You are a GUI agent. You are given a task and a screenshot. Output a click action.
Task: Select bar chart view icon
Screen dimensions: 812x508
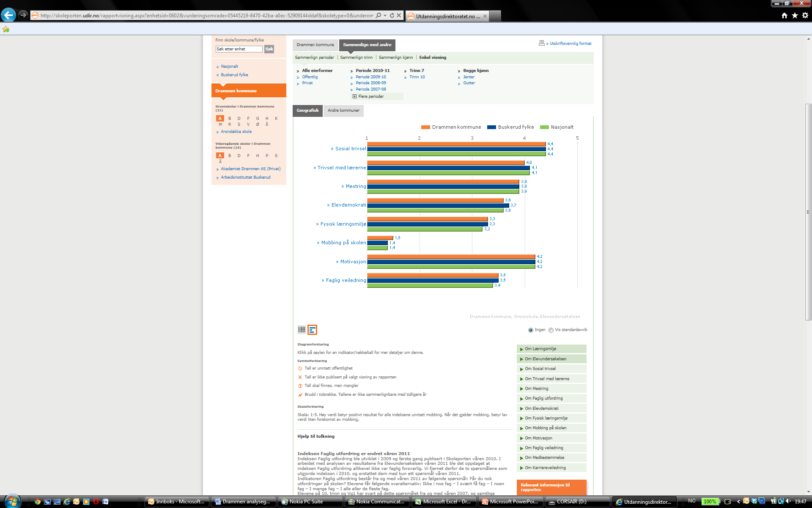312,329
